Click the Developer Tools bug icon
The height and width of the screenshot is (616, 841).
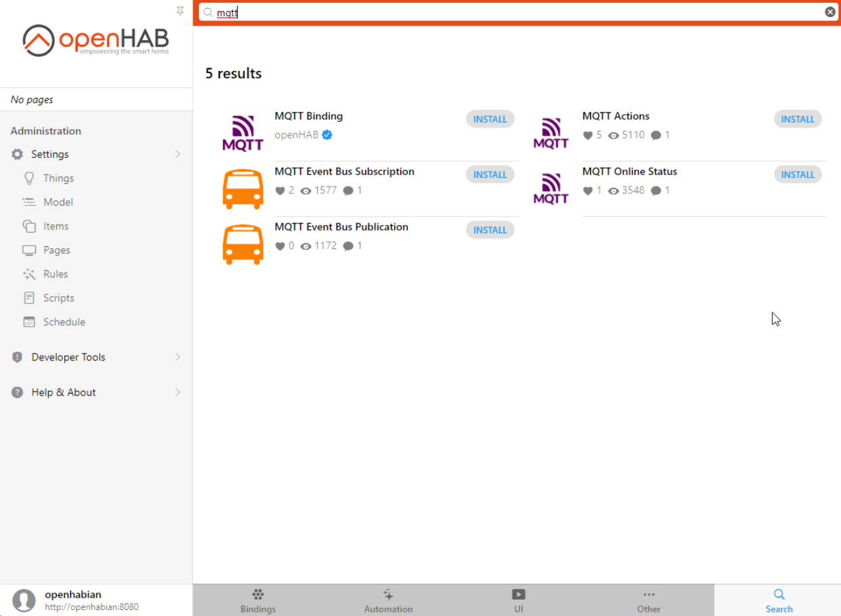point(17,356)
